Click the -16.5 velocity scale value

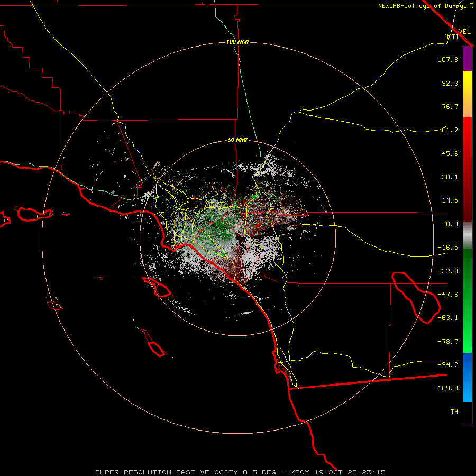pyautogui.click(x=448, y=248)
